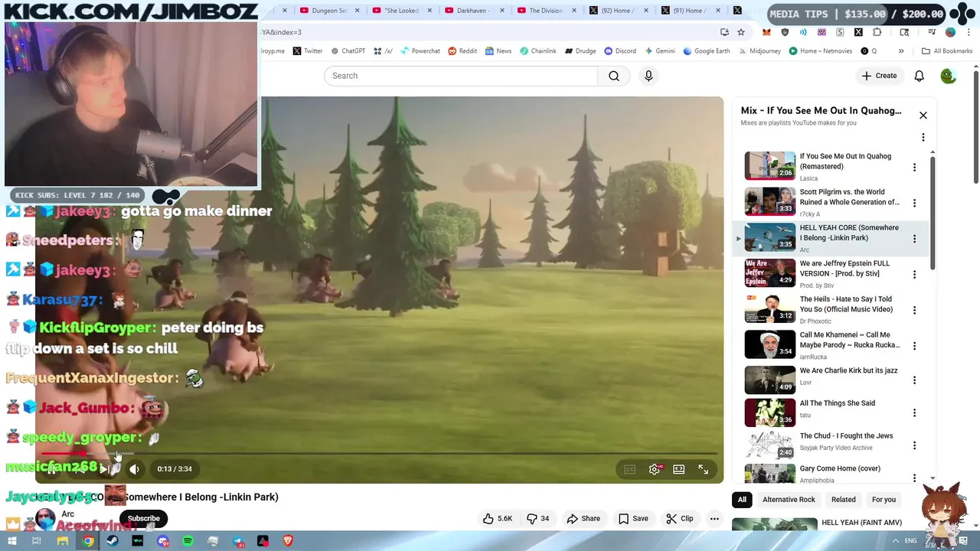Open Brave browser from the taskbar

tap(288, 541)
